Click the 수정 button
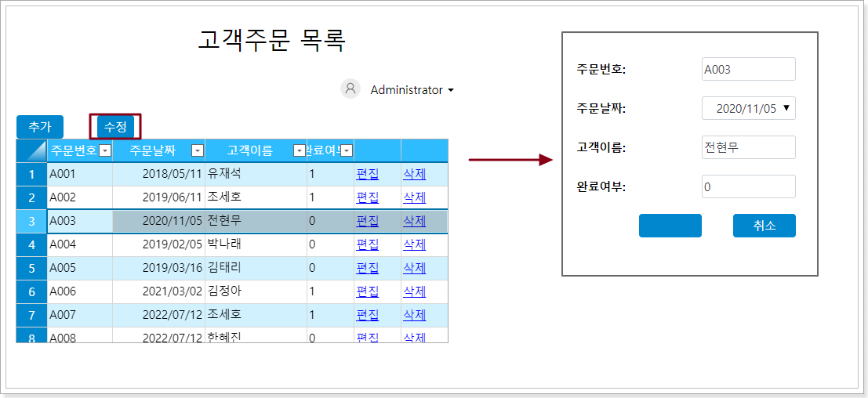This screenshot has height=398, width=868. 115,127
